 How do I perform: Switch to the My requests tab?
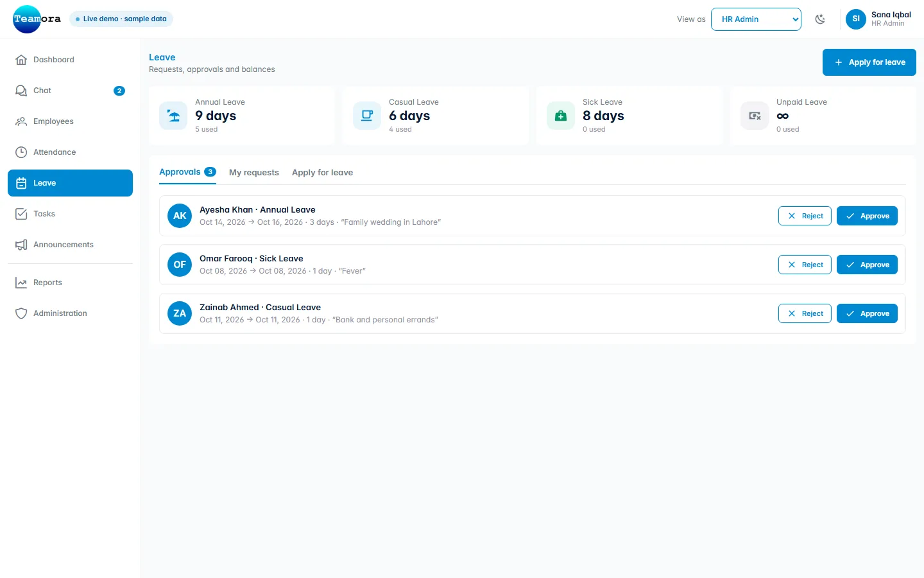[254, 173]
